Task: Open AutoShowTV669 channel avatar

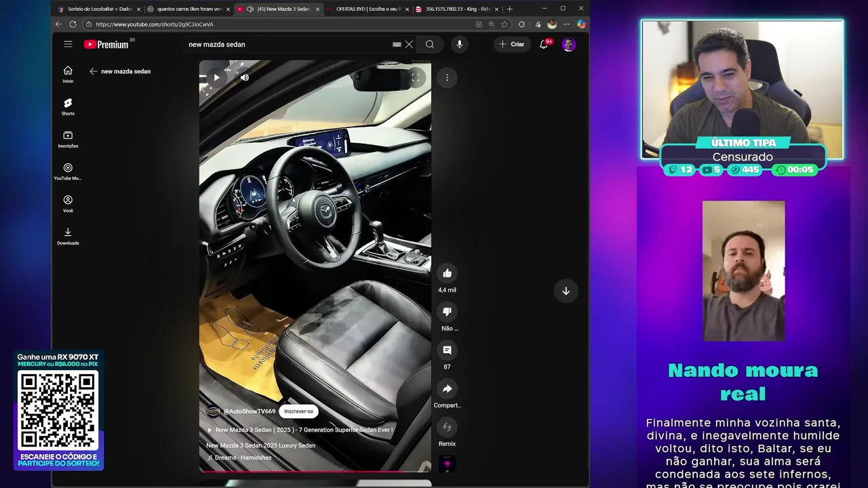Action: [214, 411]
